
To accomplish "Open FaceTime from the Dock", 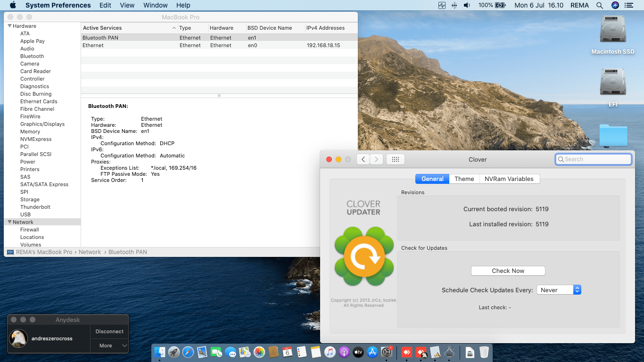I will pyautogui.click(x=216, y=352).
